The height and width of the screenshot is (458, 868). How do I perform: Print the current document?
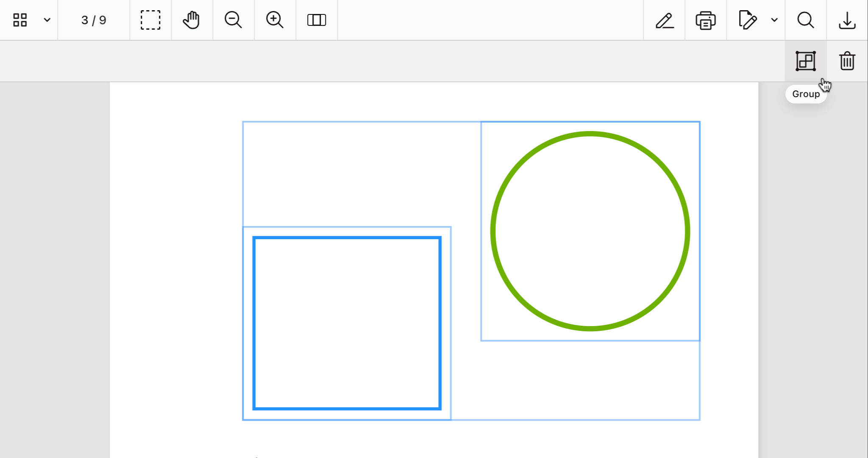pyautogui.click(x=705, y=20)
